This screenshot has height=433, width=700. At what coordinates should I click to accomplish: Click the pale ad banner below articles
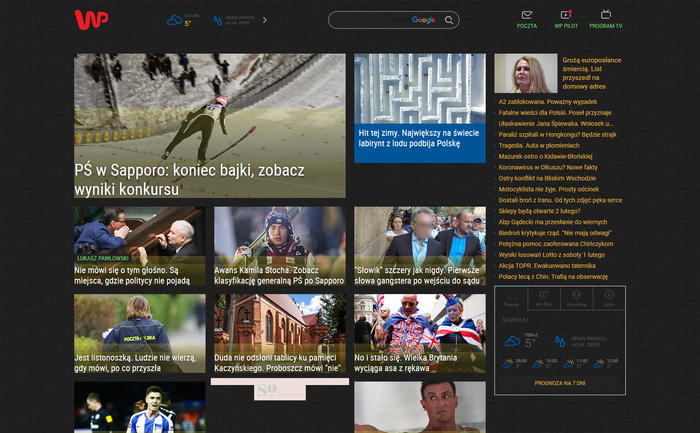click(280, 388)
